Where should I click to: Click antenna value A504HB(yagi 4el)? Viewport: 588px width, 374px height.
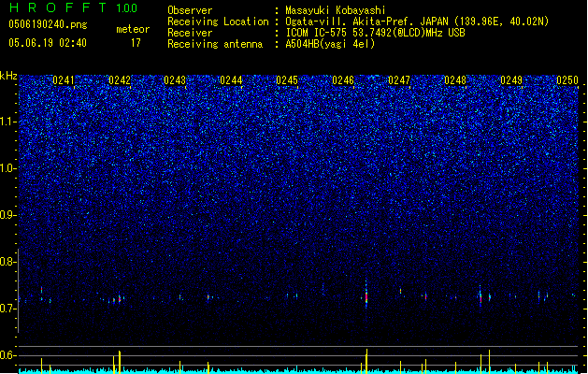point(330,44)
